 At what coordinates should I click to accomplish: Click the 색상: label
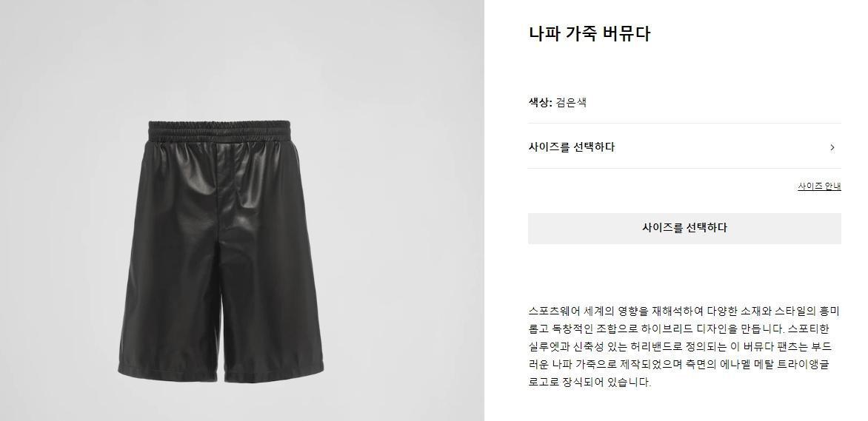[541, 102]
